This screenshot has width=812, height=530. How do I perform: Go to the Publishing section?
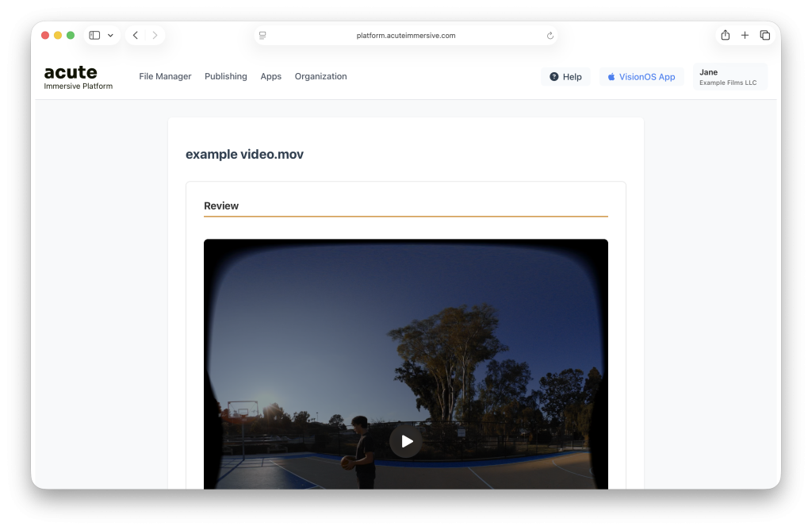(x=226, y=77)
